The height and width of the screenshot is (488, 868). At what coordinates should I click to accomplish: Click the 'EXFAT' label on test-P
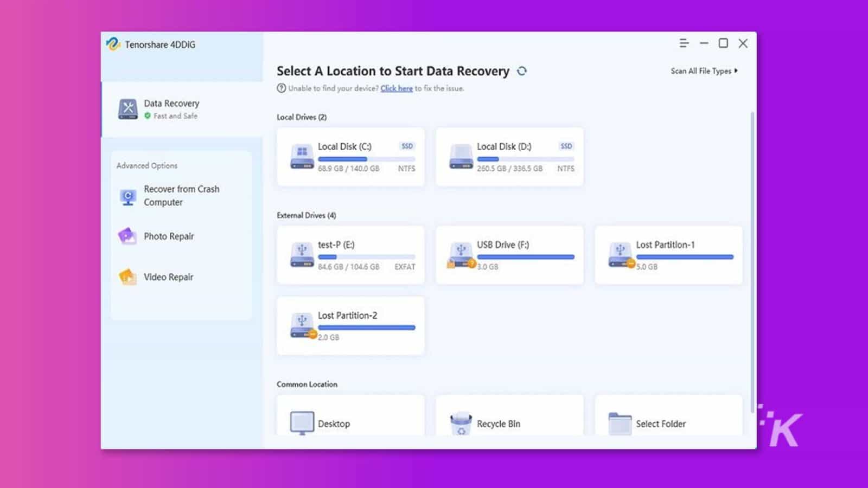[405, 267]
